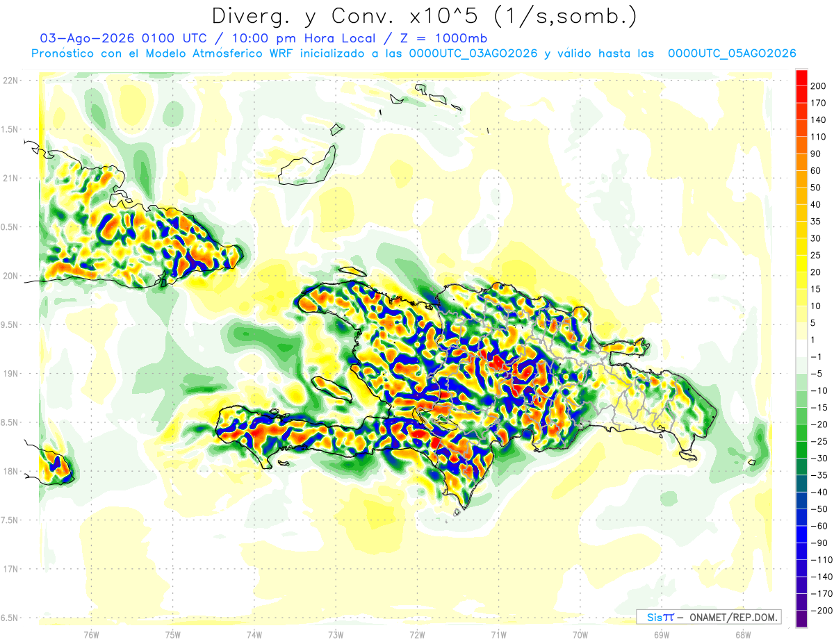The height and width of the screenshot is (644, 834).
Task: Pick the red colorbar band above 200
Action: [x=801, y=78]
